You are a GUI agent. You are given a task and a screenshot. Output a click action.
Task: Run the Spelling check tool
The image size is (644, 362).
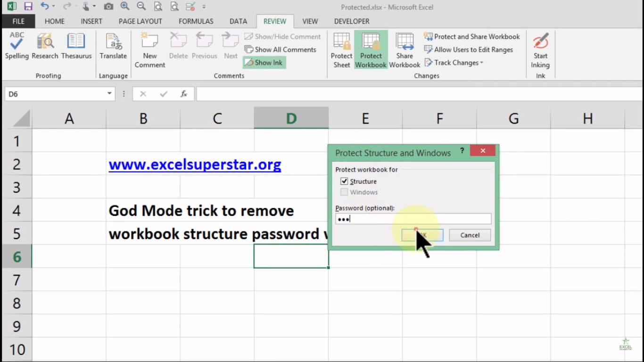17,46
